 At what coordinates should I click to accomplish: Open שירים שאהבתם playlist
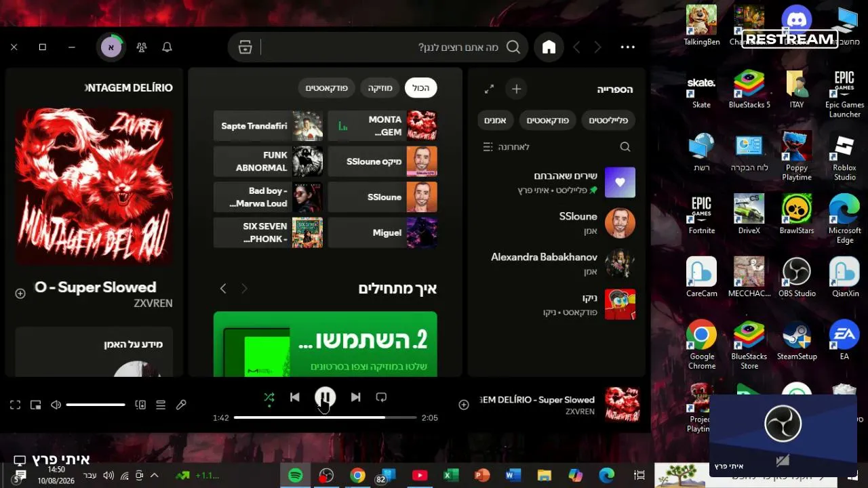(x=556, y=182)
